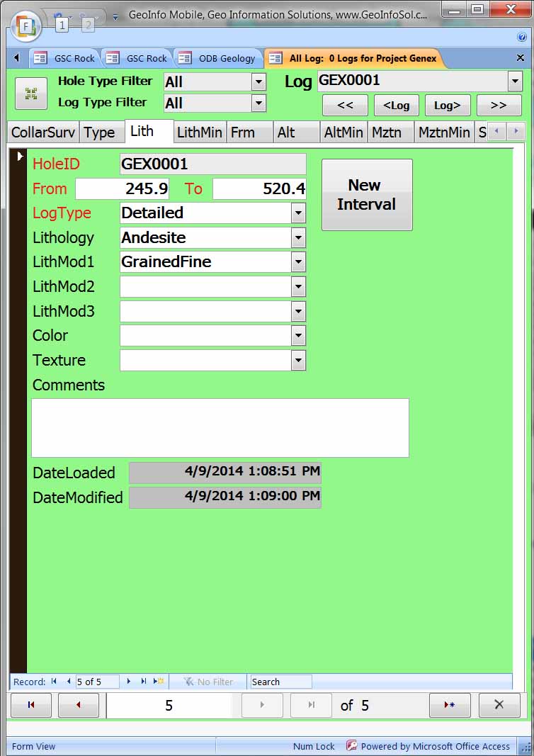
Task: Click the New Interval button
Action: coord(366,195)
